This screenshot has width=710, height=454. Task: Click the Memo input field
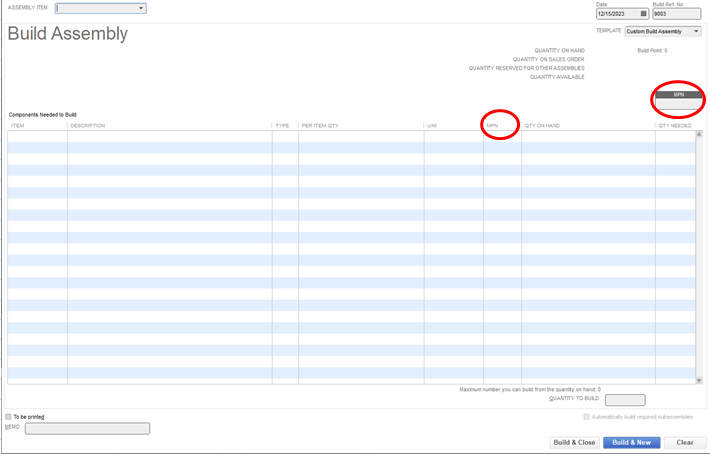click(87, 428)
